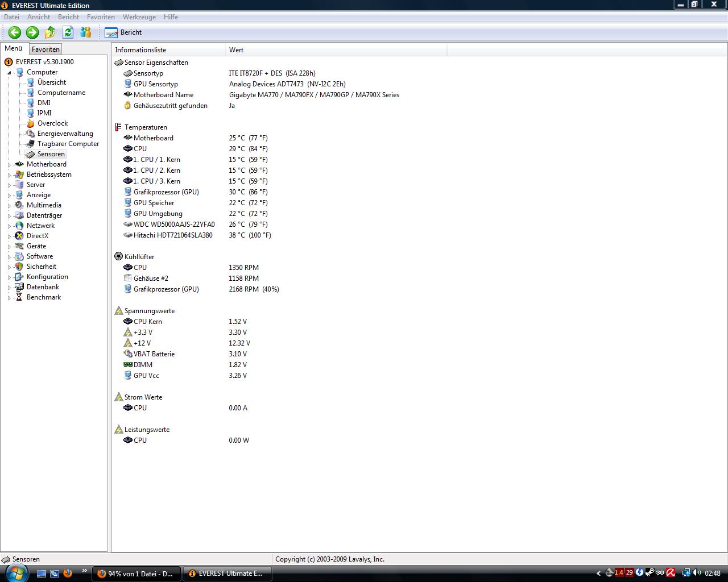Click the users icon in the toolbar
The width and height of the screenshot is (728, 582).
tap(86, 32)
